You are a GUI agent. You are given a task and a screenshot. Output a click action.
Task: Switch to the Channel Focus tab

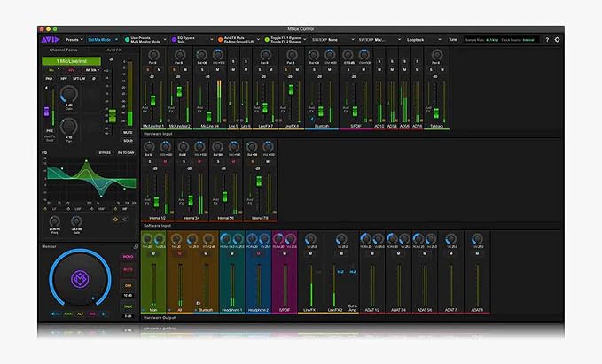(x=63, y=50)
